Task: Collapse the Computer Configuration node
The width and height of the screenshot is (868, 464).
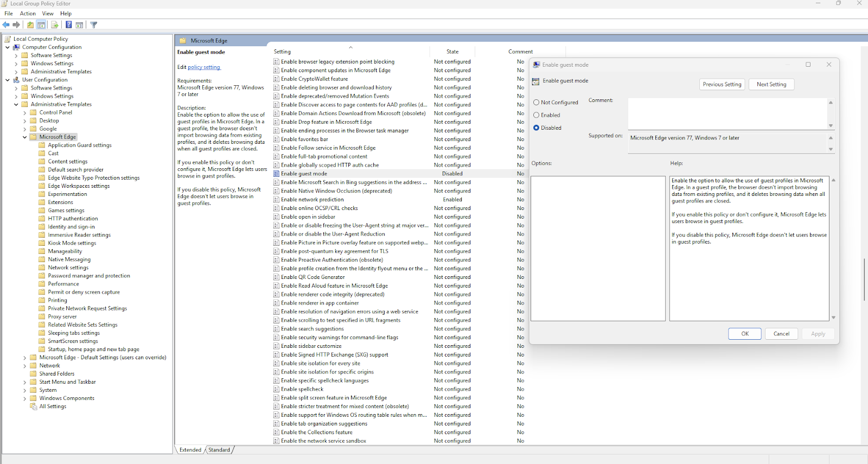Action: [x=8, y=47]
